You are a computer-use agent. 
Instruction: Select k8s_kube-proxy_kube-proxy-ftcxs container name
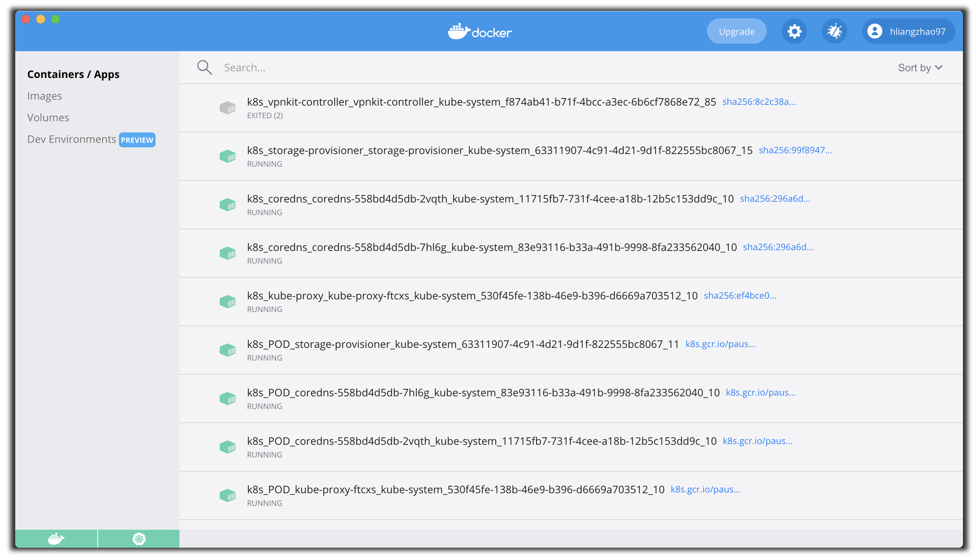472,295
